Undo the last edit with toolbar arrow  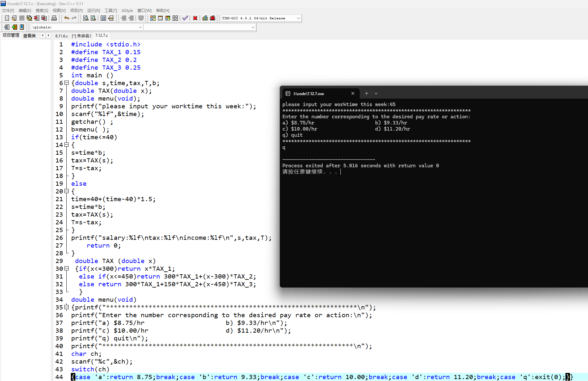point(67,18)
